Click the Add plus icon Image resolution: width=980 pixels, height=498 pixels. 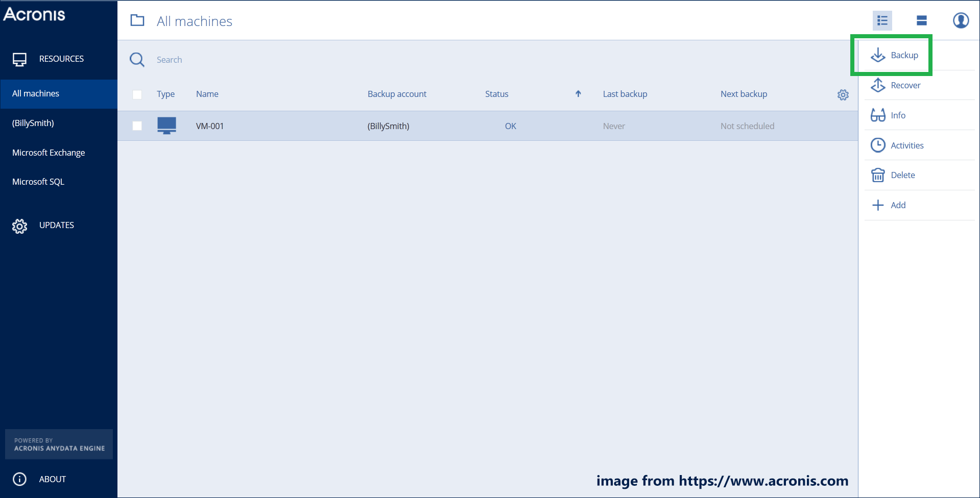click(878, 205)
